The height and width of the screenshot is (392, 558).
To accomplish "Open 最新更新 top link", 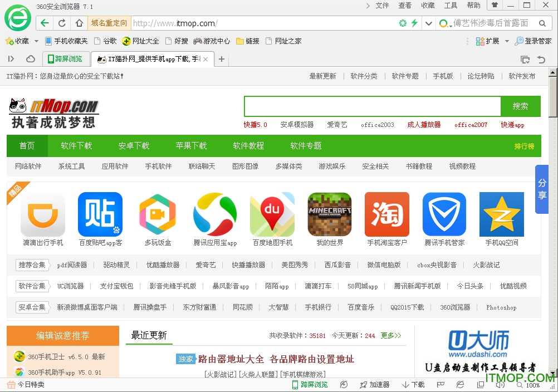I will pos(323,76).
